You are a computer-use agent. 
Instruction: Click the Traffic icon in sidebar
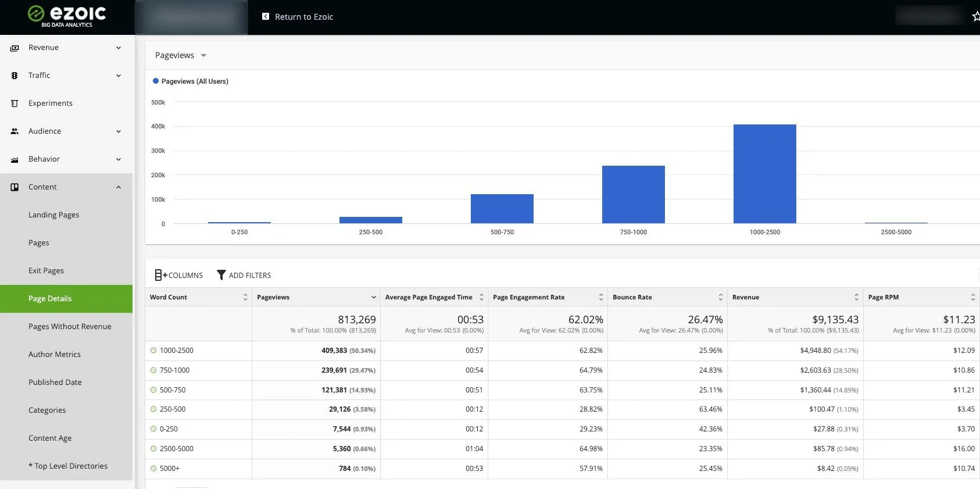point(15,76)
